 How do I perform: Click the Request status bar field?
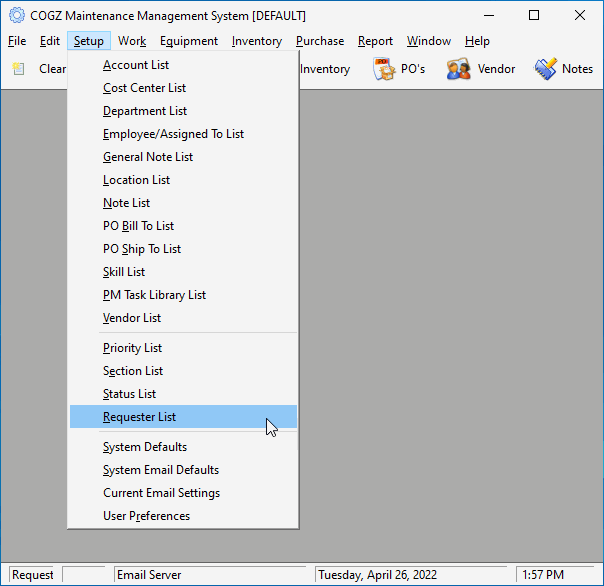(33, 575)
